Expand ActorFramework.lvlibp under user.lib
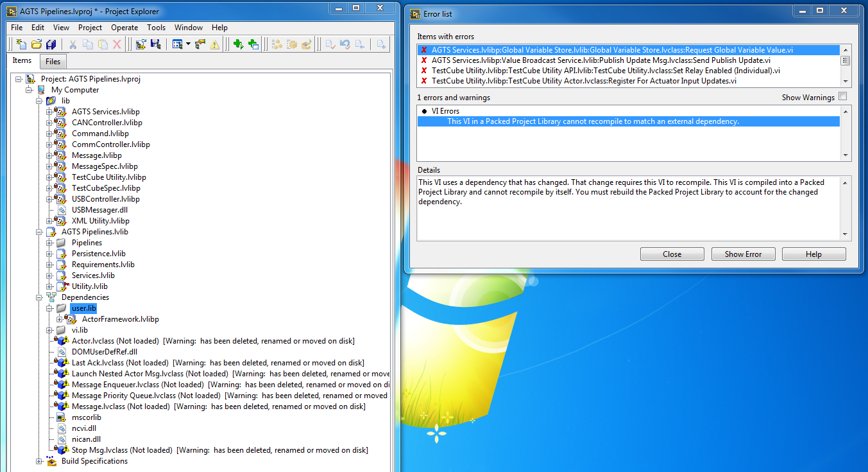Image resolution: width=868 pixels, height=472 pixels. 60,319
